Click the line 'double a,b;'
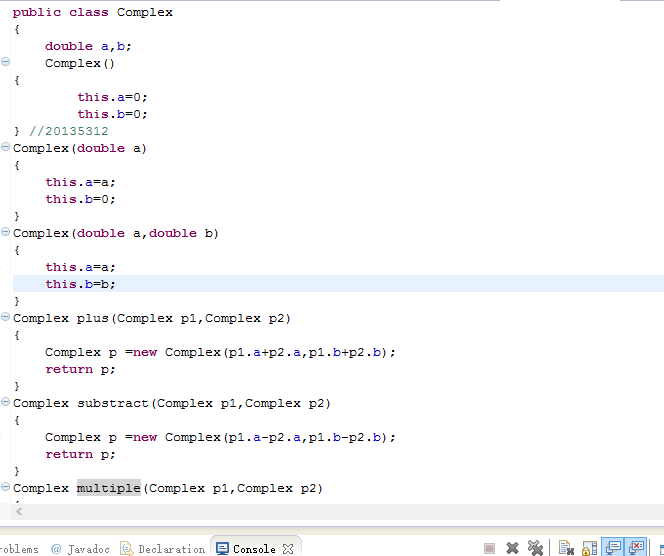This screenshot has width=664, height=556. click(x=89, y=46)
